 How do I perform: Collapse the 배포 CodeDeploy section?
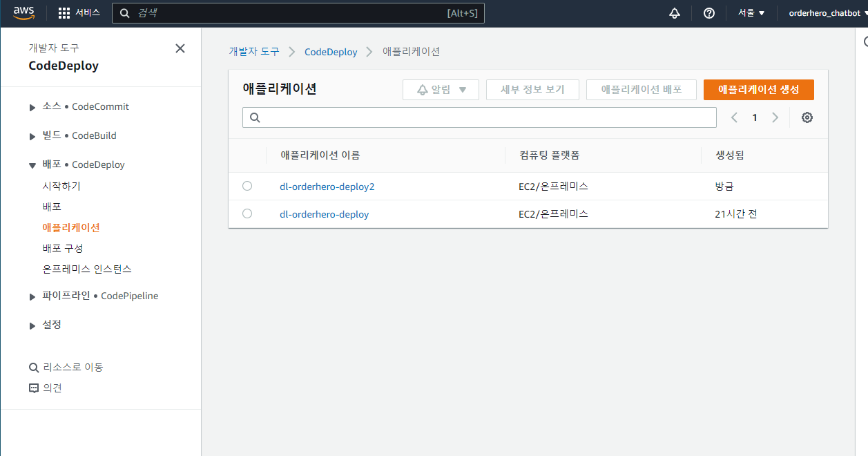[x=32, y=165]
